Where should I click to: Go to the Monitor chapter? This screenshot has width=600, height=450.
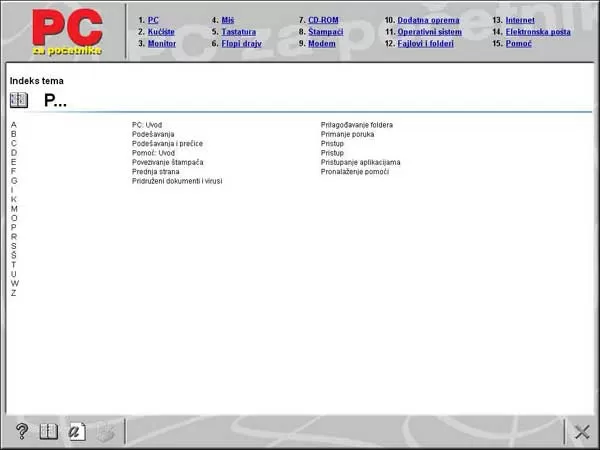[x=162, y=44]
